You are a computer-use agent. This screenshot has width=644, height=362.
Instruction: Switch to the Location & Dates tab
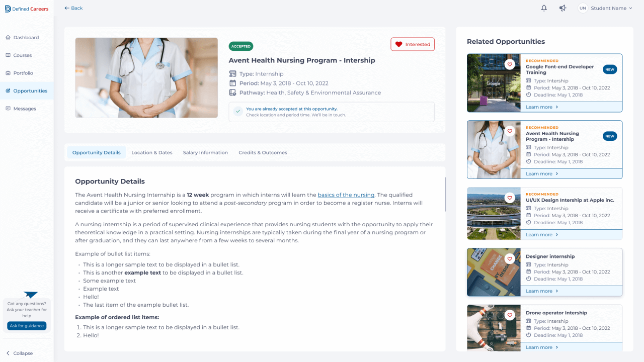pyautogui.click(x=152, y=153)
